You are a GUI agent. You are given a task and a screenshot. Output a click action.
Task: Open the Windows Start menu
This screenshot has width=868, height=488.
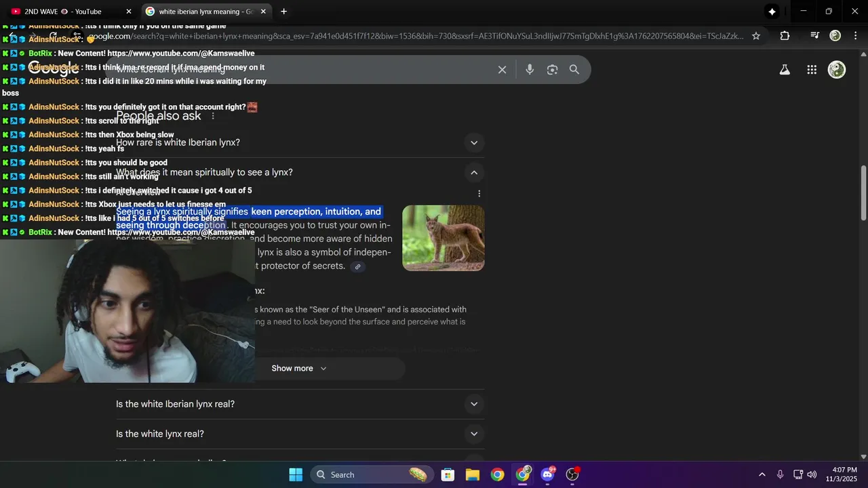click(296, 474)
